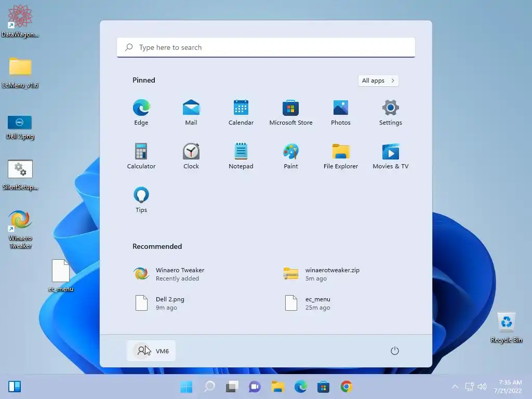Image resolution: width=532 pixels, height=399 pixels.
Task: Open the Movies & TV app
Action: pos(391,156)
